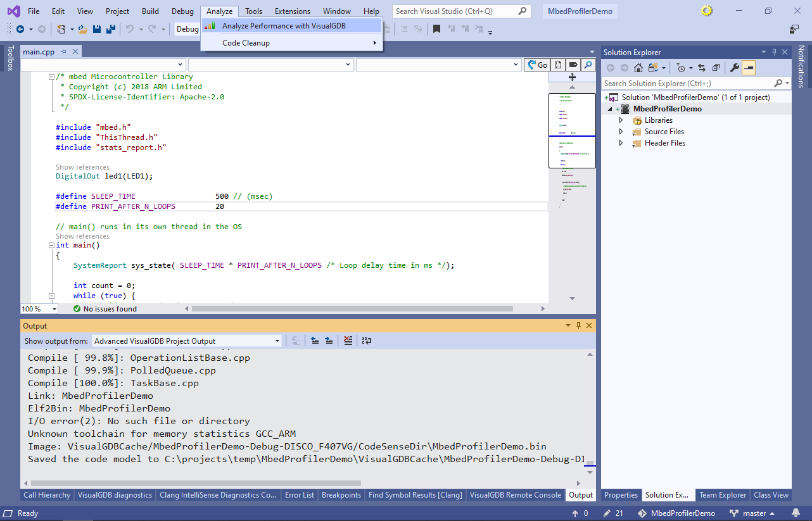812x521 pixels.
Task: Click the New Project toolbar icon
Action: (x=61, y=29)
